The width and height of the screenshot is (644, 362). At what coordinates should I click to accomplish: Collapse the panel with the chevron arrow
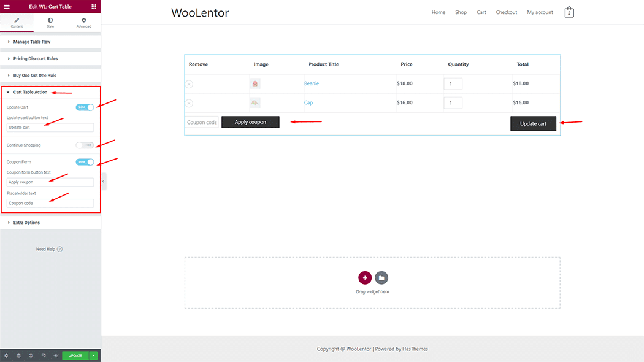pos(103,181)
